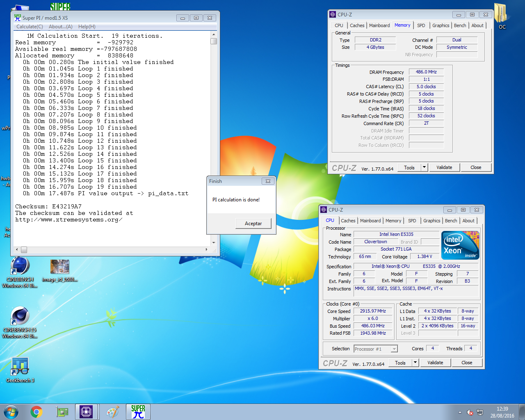Switch to CPU tab in upper CPU-Z
The image size is (525, 420).
[x=339, y=25]
